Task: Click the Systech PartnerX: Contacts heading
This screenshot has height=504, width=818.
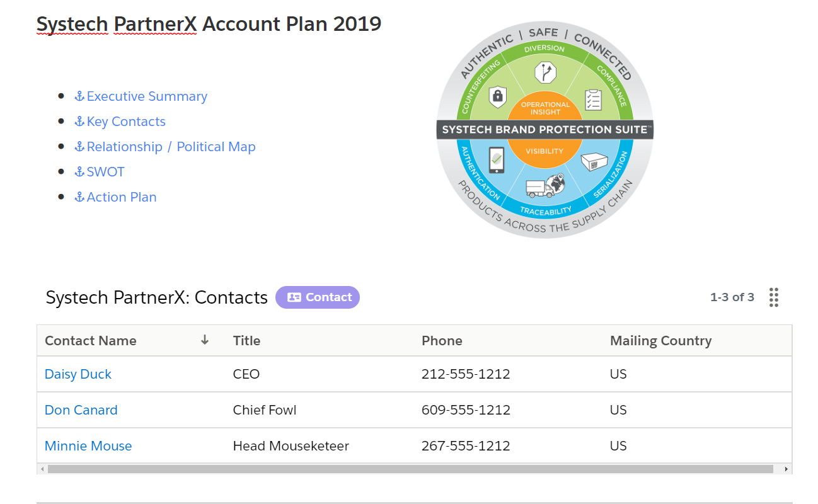Action: coord(157,297)
